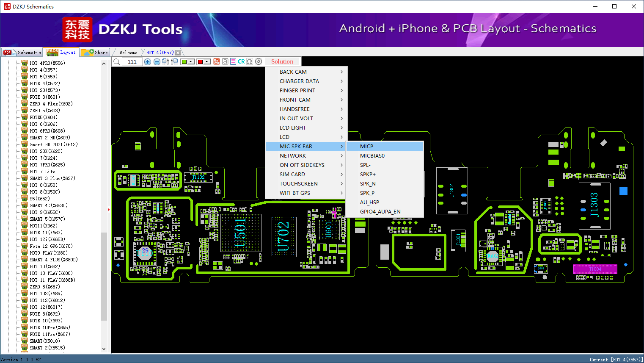Toggle the pink stacked-lines toolbar icon
The width and height of the screenshot is (644, 363).
point(233,61)
